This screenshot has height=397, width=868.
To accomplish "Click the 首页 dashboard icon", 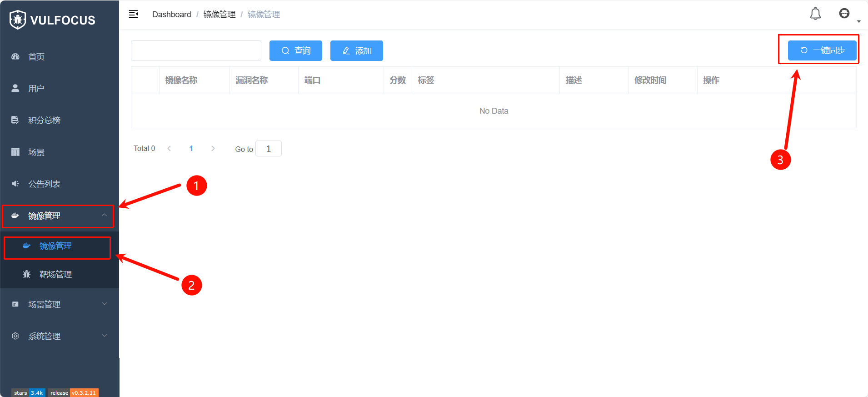I will (x=15, y=56).
